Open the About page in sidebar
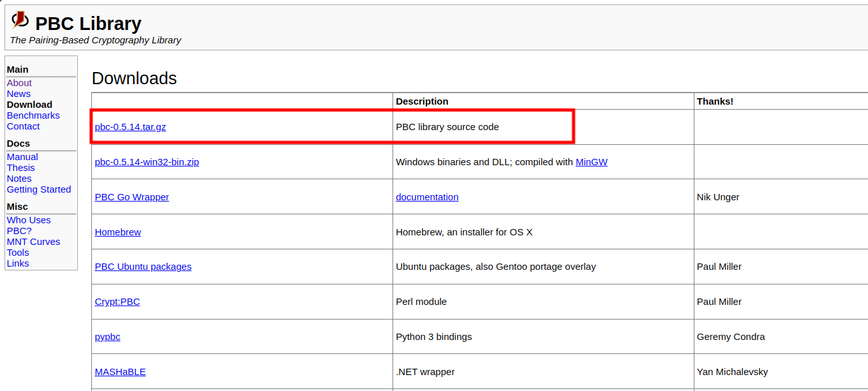The width and height of the screenshot is (868, 391). [19, 83]
